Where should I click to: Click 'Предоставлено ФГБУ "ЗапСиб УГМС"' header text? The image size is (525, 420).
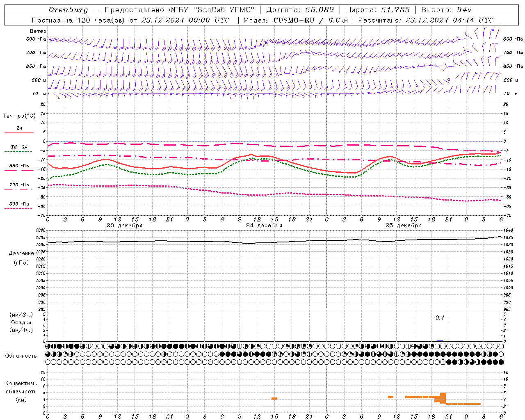pyautogui.click(x=180, y=10)
